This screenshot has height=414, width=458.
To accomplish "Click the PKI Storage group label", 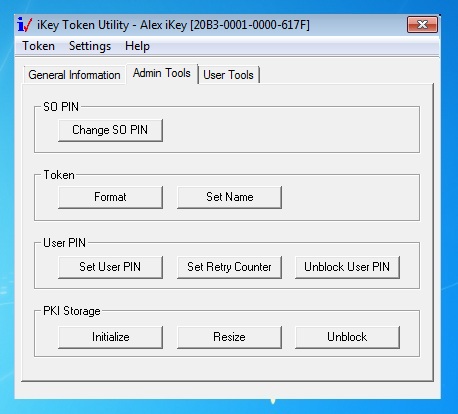I will pyautogui.click(x=72, y=311).
